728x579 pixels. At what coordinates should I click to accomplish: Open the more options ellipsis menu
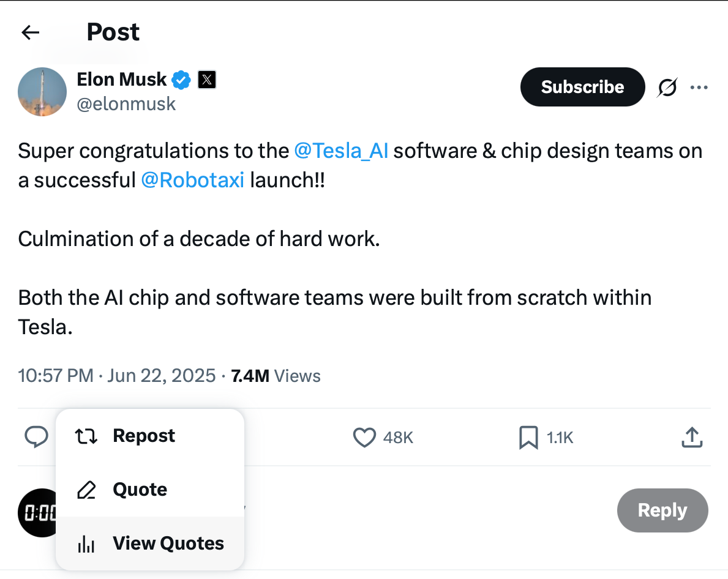point(699,87)
